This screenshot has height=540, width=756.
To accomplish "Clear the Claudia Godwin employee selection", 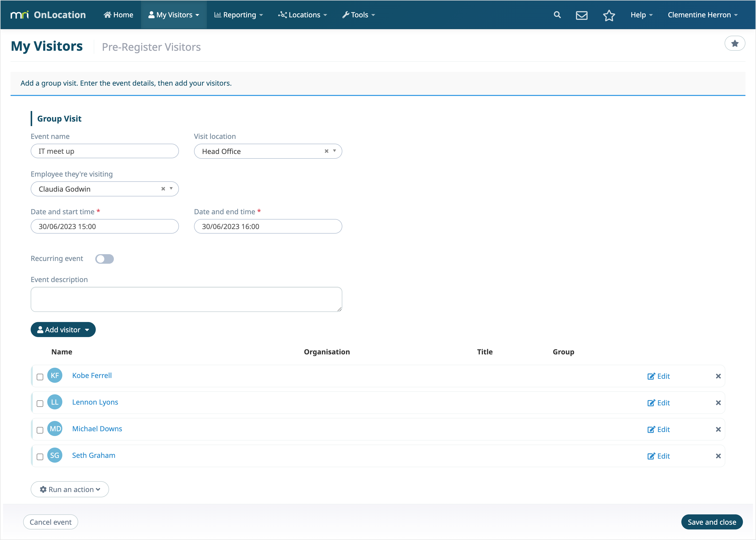I will click(163, 189).
